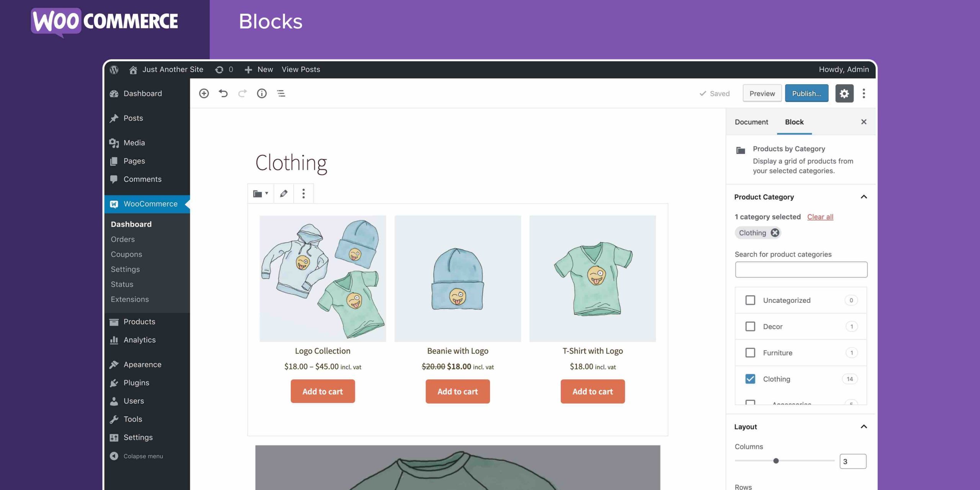The height and width of the screenshot is (490, 980).
Task: Collapse the Layout section
Action: point(864,426)
